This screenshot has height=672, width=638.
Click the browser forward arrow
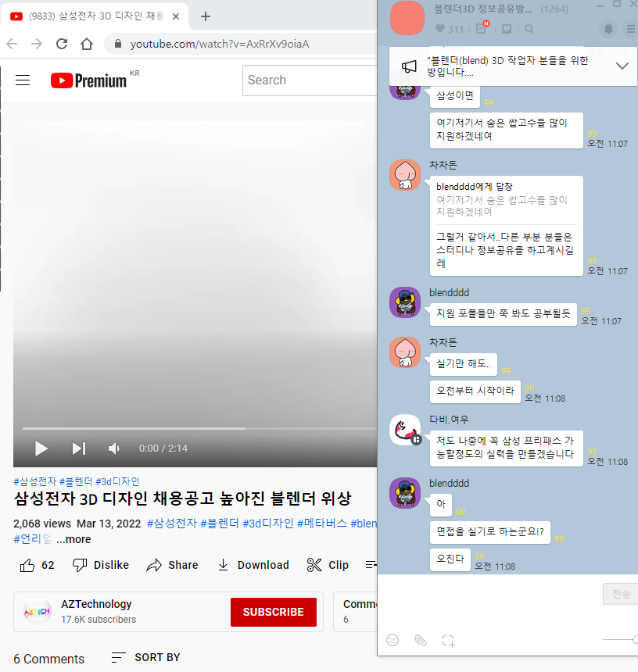(x=37, y=44)
